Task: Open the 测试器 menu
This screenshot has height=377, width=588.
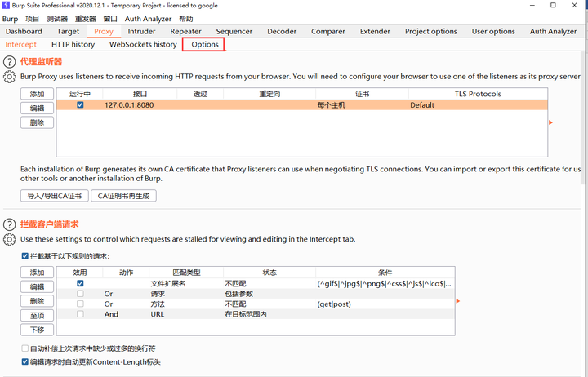Action: coord(57,19)
